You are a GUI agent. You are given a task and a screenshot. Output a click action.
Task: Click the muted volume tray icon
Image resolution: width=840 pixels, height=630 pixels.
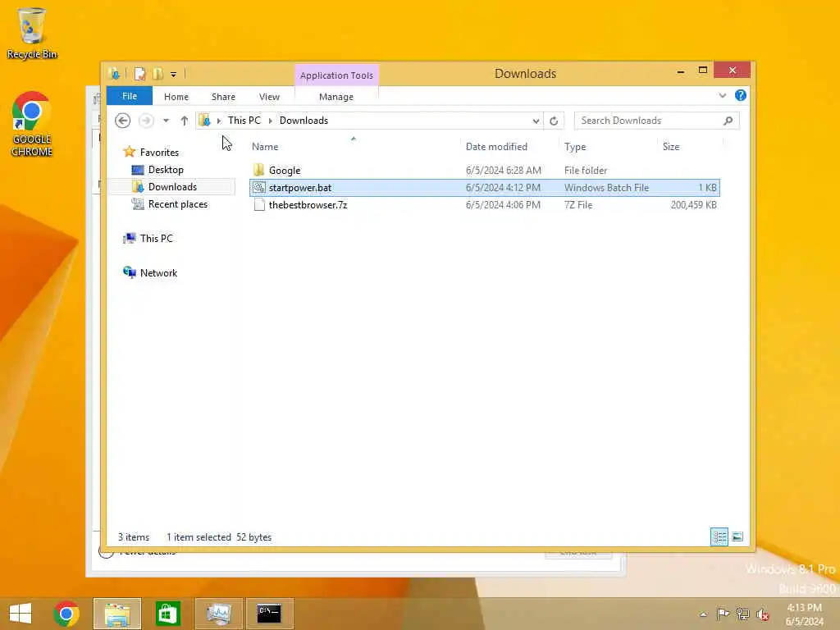(x=762, y=614)
